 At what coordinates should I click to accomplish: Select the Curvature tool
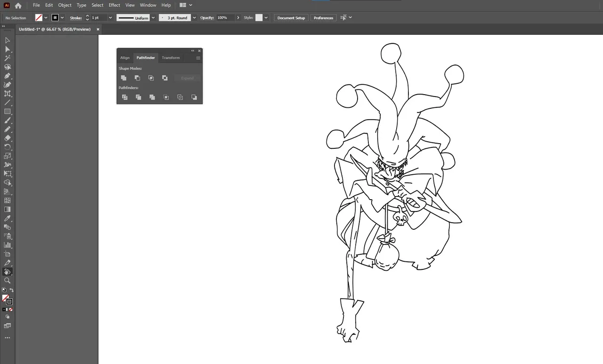point(8,85)
